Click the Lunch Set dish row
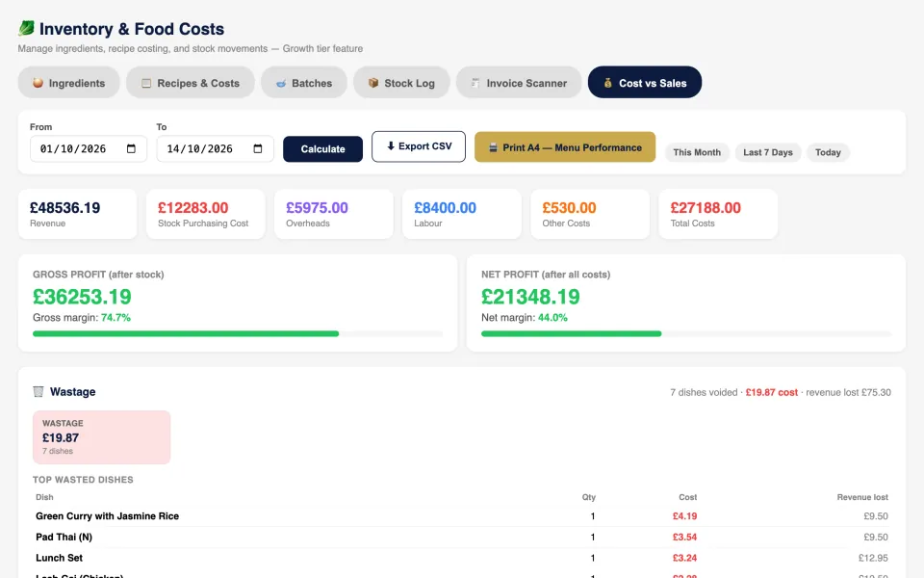The image size is (924, 578). pos(462,558)
